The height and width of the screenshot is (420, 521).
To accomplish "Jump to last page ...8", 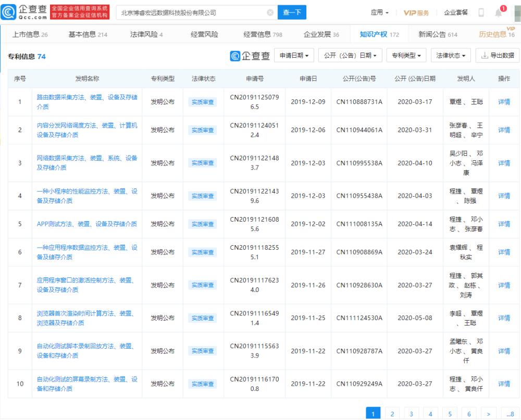I will click(x=510, y=414).
